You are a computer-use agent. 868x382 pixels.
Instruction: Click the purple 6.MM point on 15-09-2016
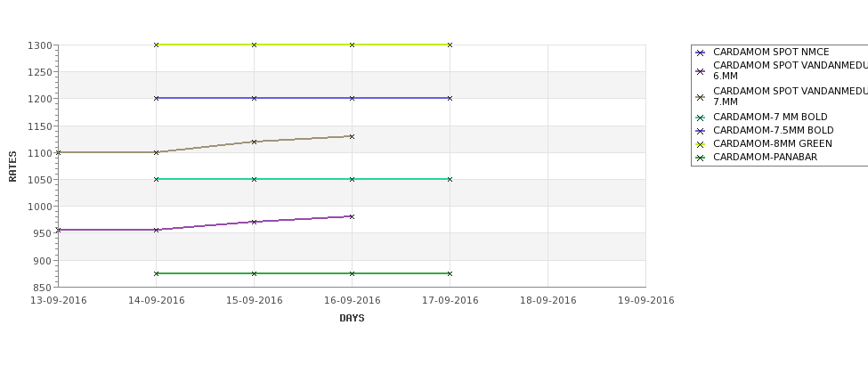(254, 222)
